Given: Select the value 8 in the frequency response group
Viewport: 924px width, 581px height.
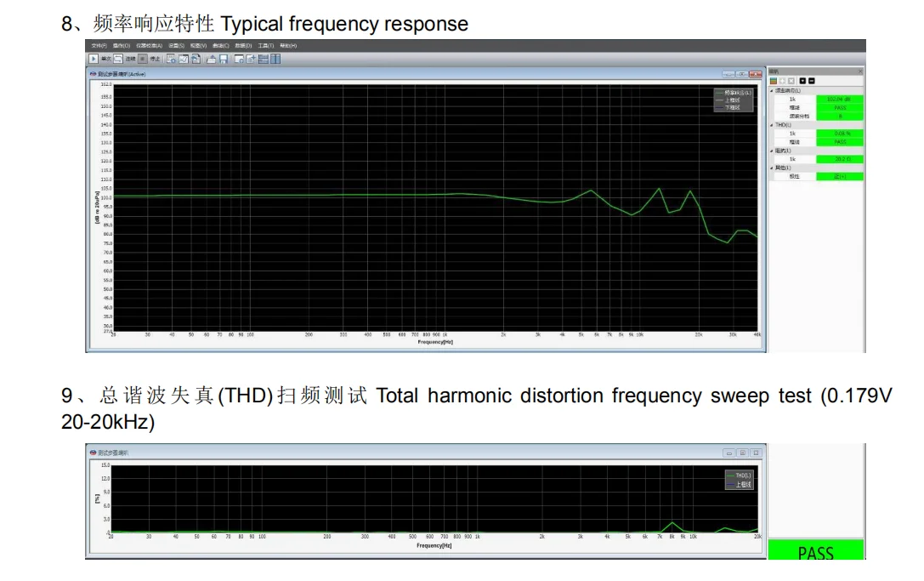Looking at the screenshot, I should coord(840,117).
